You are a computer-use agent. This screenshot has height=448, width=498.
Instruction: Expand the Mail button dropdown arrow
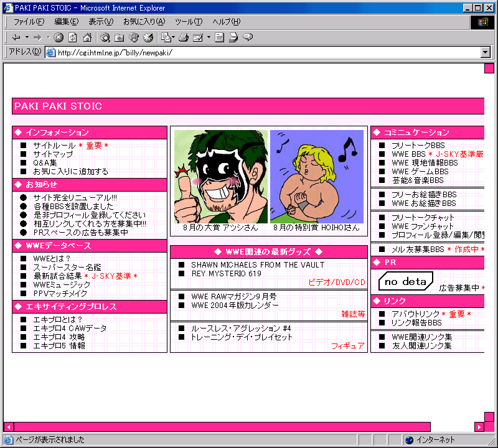click(174, 37)
